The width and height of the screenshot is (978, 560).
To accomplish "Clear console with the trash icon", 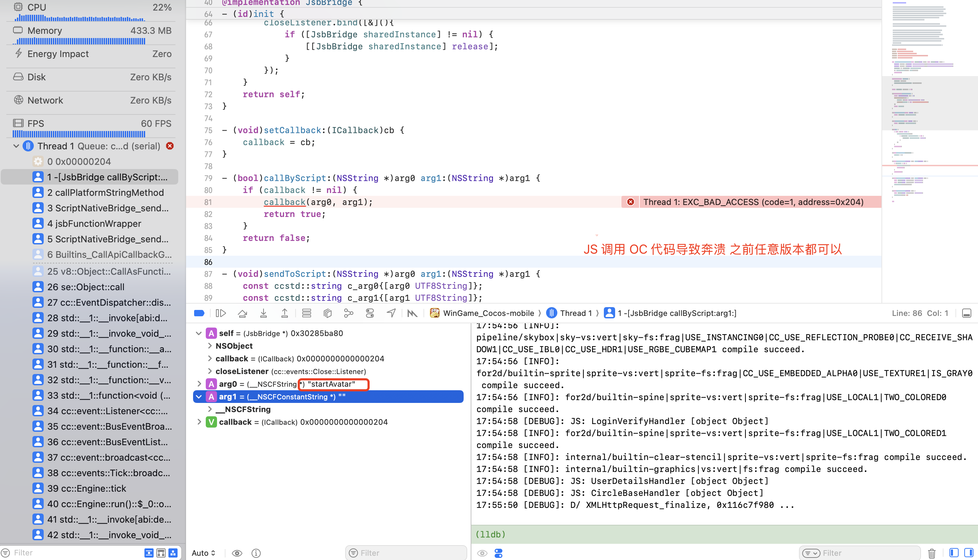I will coord(931,553).
